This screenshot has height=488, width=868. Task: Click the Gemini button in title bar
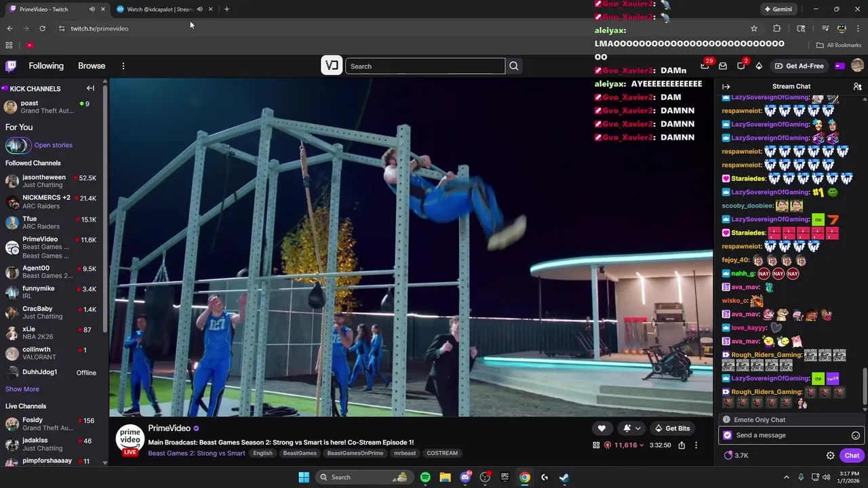point(777,9)
